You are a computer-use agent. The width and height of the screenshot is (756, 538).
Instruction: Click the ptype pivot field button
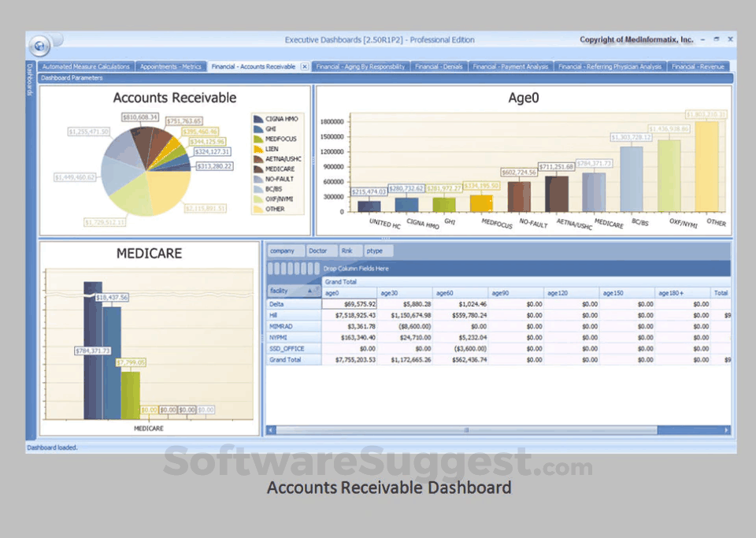380,250
